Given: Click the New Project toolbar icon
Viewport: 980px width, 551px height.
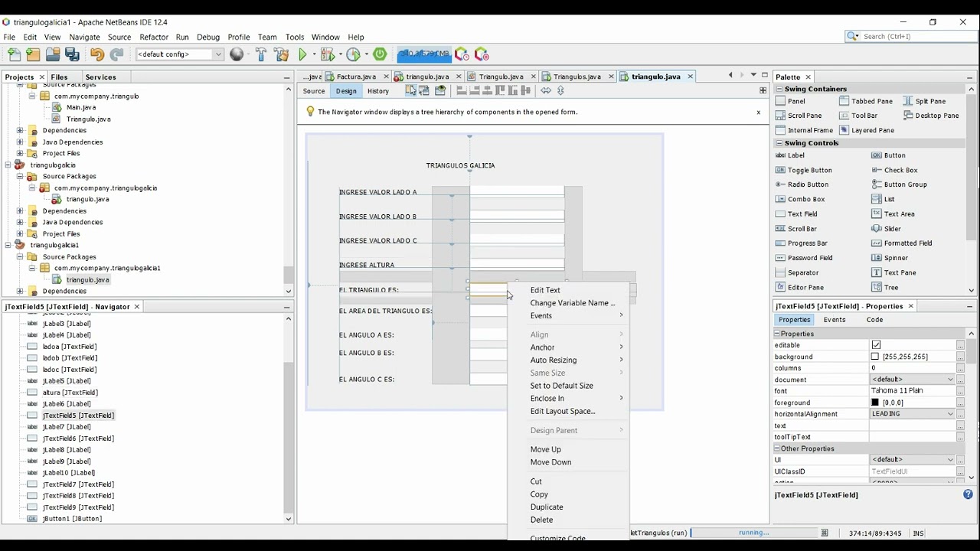Looking at the screenshot, I should tap(33, 54).
